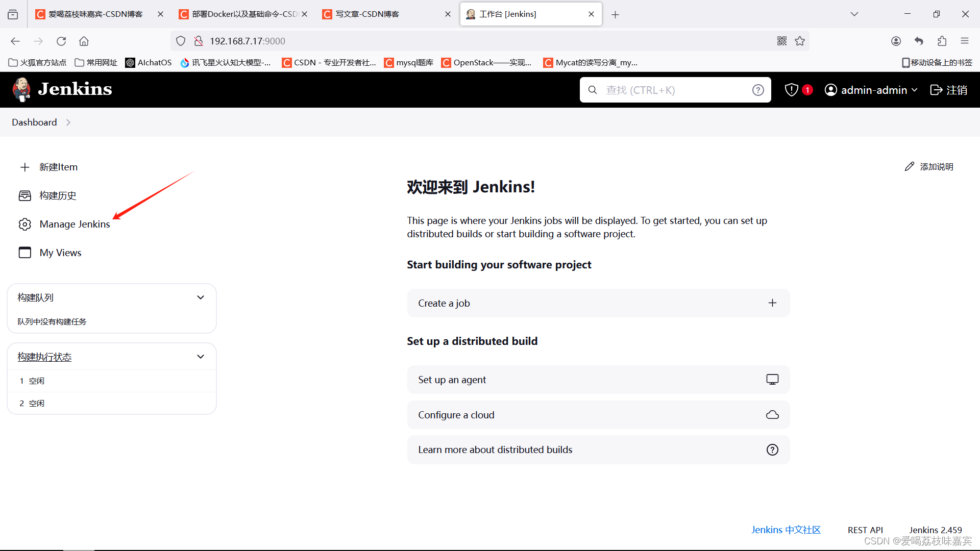Click the plus icon beside 新建Item

pyautogui.click(x=24, y=167)
